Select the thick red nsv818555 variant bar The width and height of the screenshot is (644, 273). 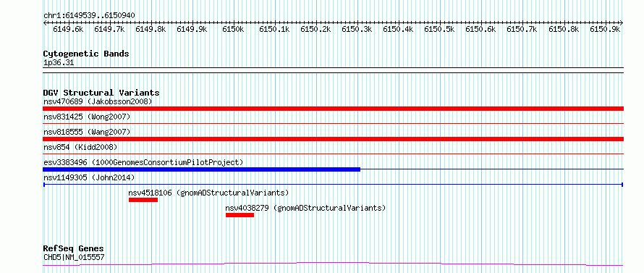click(x=333, y=139)
